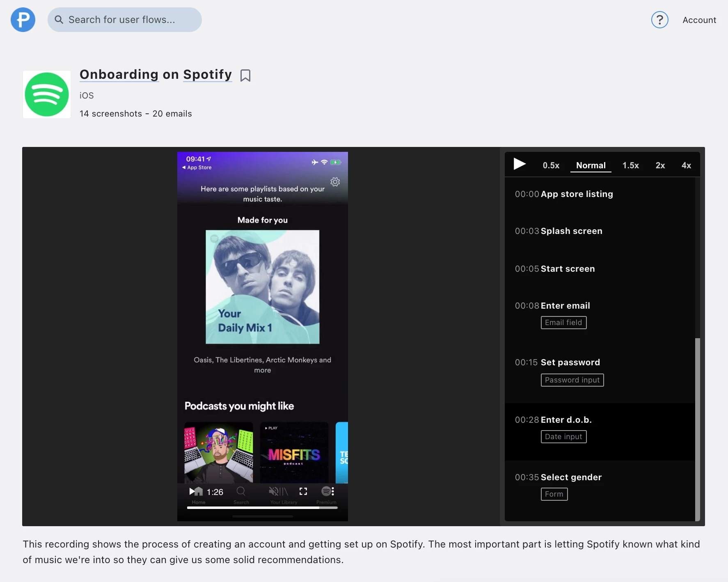
Task: Click the Form tag under Select gender
Action: pyautogui.click(x=554, y=494)
